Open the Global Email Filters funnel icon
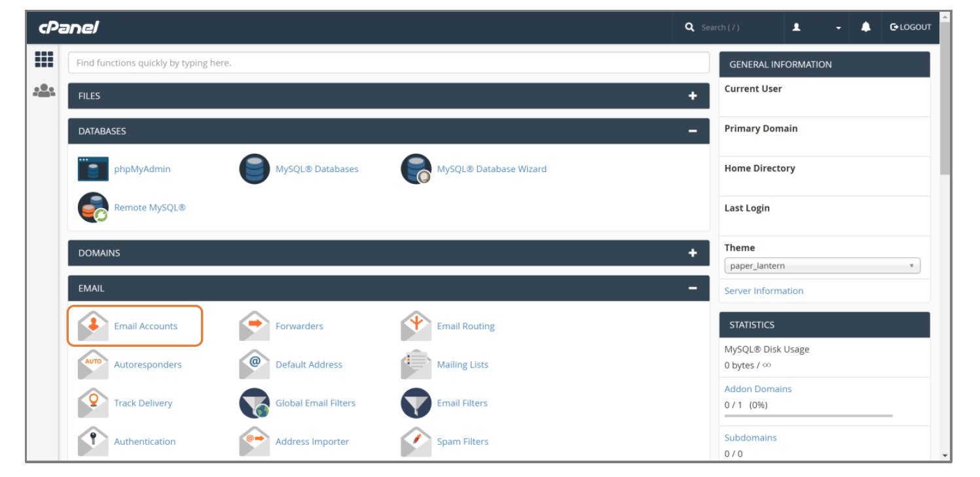The image size is (980, 477). 255,403
